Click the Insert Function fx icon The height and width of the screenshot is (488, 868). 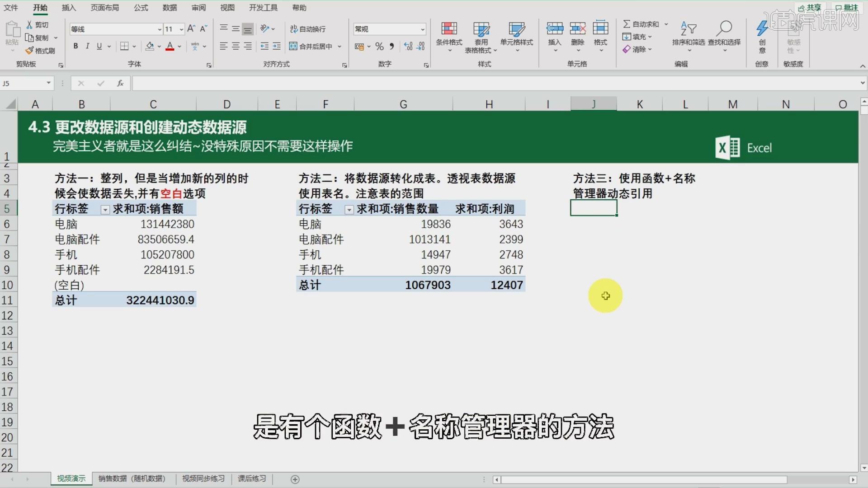point(120,83)
